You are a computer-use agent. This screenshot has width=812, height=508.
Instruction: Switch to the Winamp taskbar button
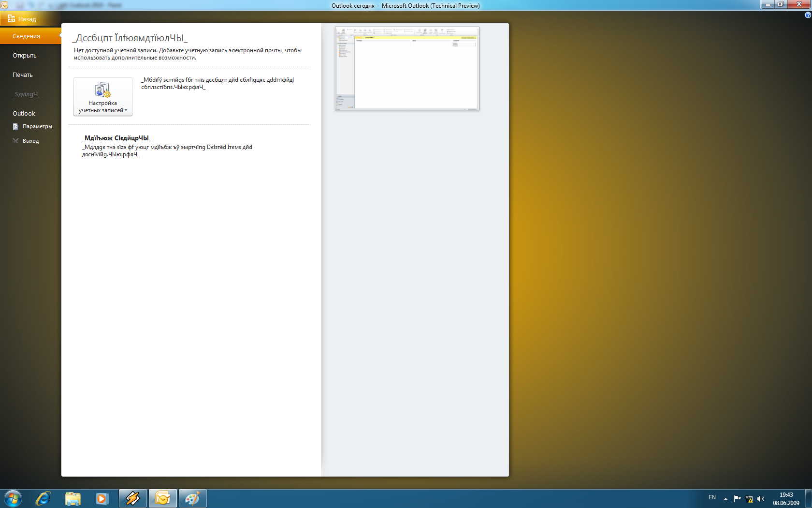[132, 498]
